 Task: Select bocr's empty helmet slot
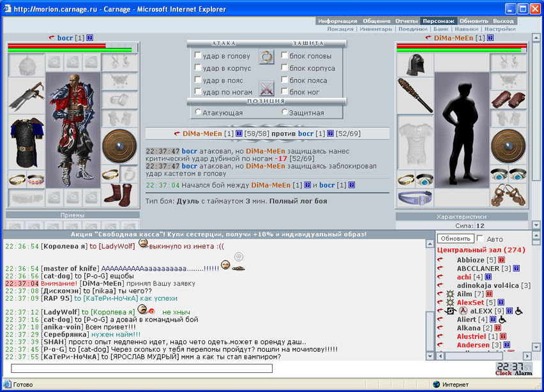point(27,65)
